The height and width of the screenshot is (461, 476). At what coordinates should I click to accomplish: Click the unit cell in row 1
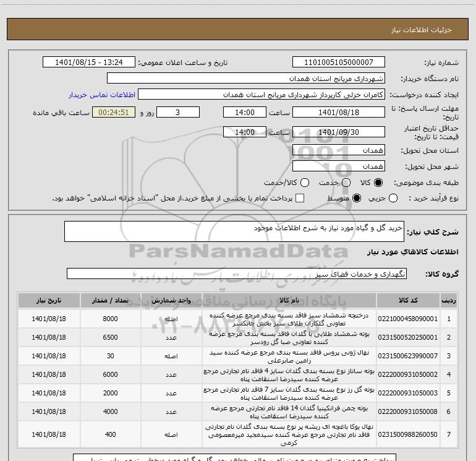(171, 319)
